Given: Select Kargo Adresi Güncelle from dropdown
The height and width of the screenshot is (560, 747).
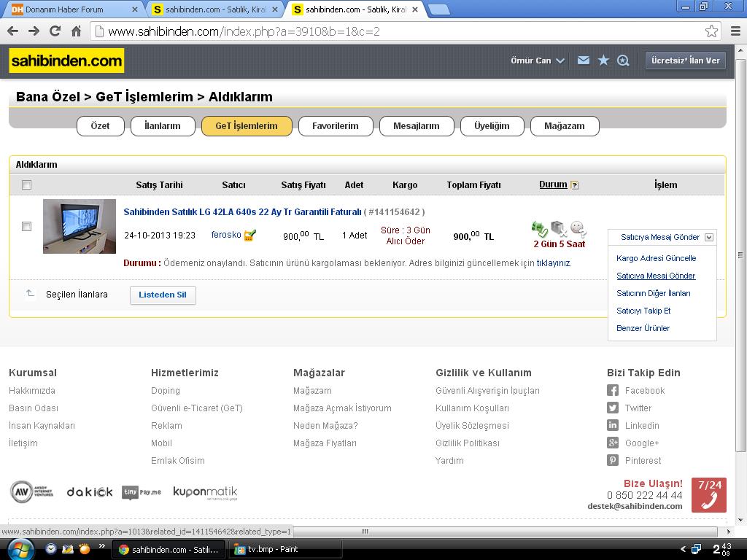Looking at the screenshot, I should (656, 258).
